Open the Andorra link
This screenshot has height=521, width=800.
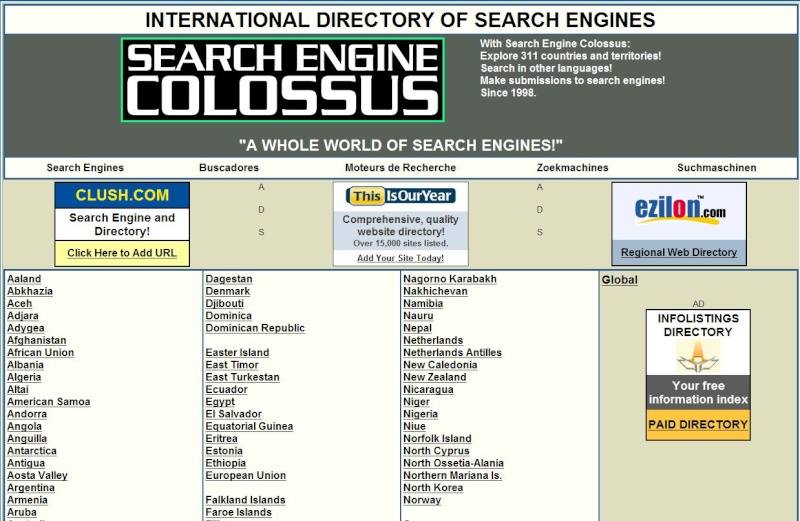[27, 414]
